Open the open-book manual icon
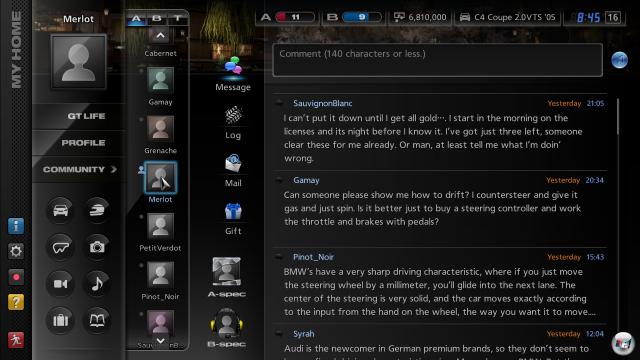This screenshot has width=640, height=360. click(x=97, y=320)
